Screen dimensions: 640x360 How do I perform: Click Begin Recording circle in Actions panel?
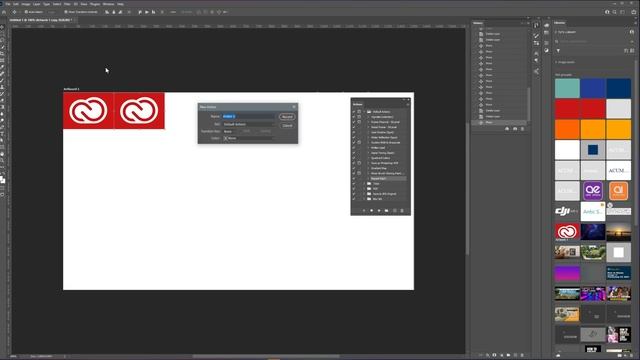pos(371,211)
